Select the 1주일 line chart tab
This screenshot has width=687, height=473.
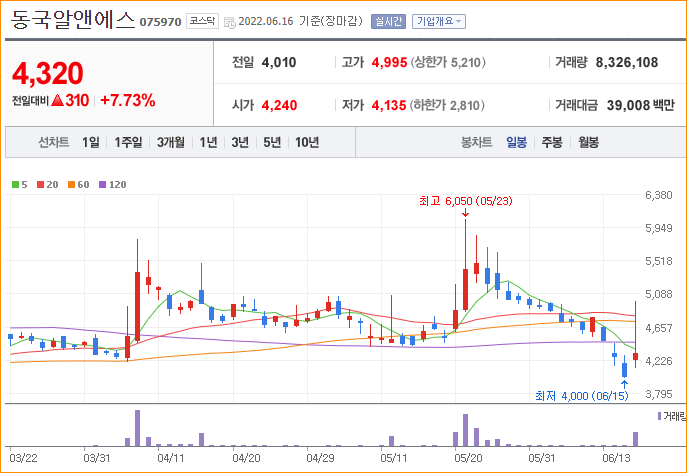(128, 142)
